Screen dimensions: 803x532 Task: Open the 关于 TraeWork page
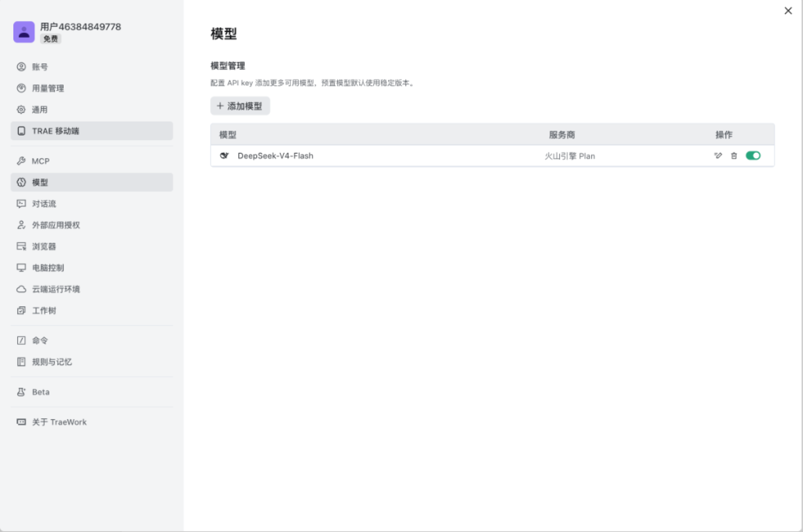tap(92, 422)
